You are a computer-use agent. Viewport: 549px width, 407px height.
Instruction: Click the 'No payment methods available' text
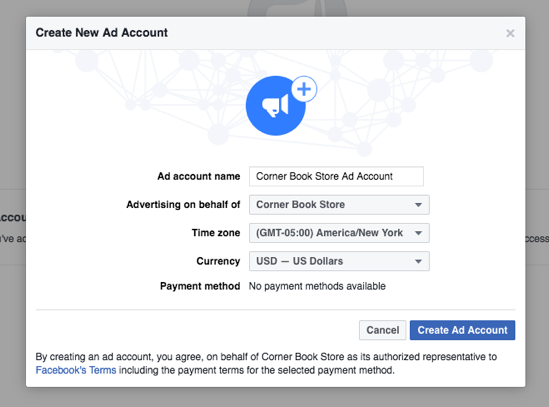[317, 286]
